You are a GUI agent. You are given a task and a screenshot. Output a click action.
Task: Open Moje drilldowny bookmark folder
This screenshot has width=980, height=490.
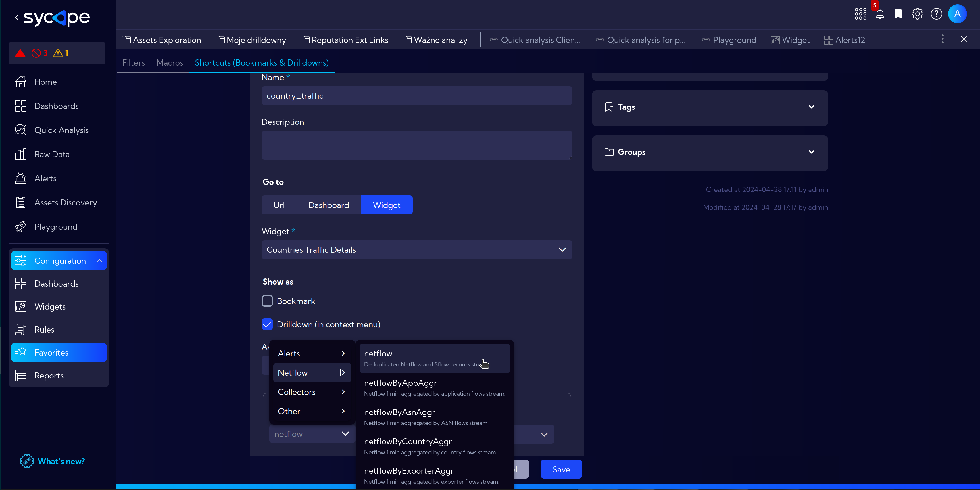tap(251, 40)
